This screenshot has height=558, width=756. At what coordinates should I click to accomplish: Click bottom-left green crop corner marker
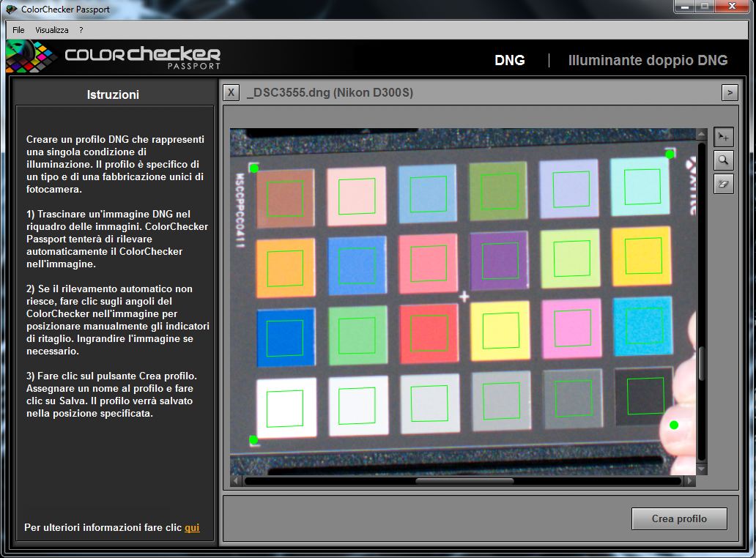point(253,440)
